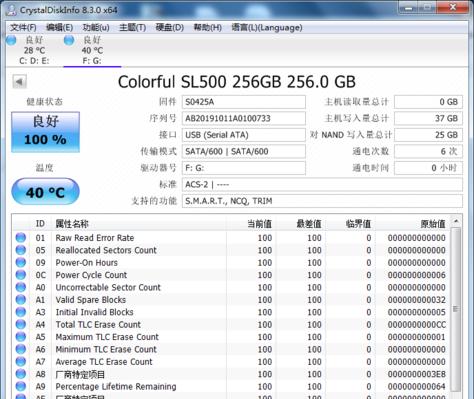Click the serial number field AB20191011A0100733
This screenshot has height=399, width=474.
pos(244,118)
